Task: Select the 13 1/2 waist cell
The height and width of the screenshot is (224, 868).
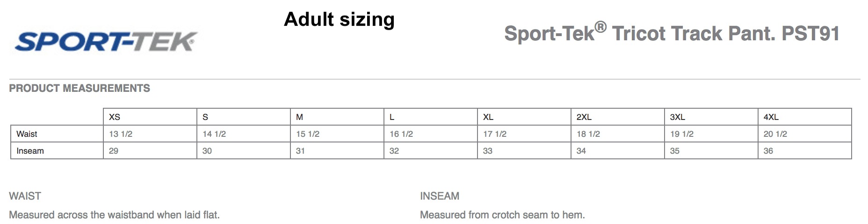Action: [150, 134]
